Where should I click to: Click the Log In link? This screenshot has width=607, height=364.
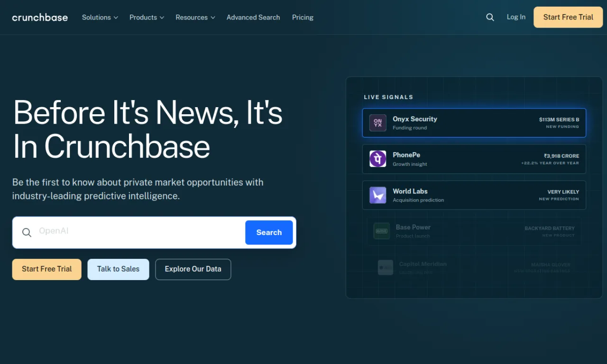[x=516, y=17]
